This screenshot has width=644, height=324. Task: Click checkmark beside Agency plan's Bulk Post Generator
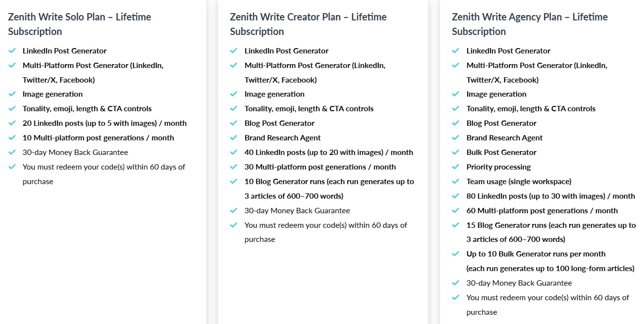tap(456, 153)
